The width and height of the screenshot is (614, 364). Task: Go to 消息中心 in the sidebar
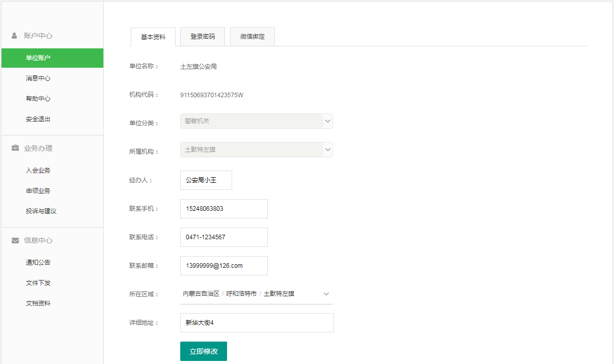coord(38,78)
